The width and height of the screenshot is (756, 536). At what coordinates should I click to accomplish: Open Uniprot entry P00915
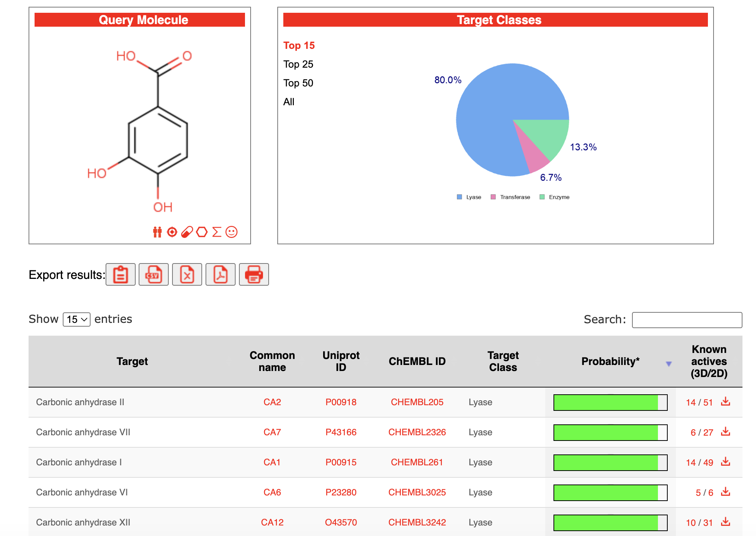(340, 462)
